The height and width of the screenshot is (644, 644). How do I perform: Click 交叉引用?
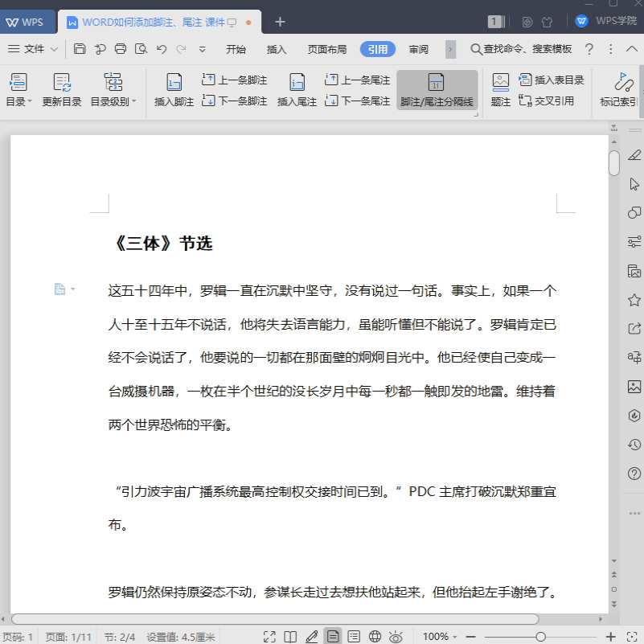pos(546,100)
